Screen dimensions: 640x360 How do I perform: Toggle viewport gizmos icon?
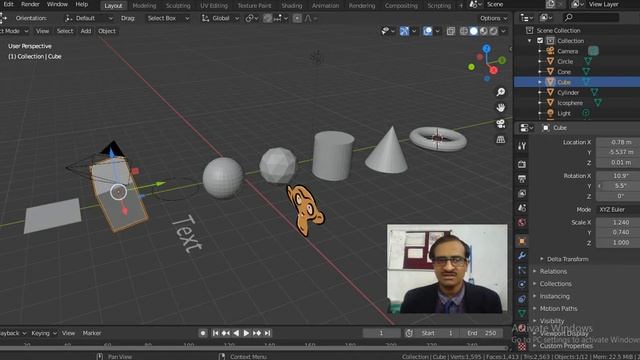coord(404,31)
